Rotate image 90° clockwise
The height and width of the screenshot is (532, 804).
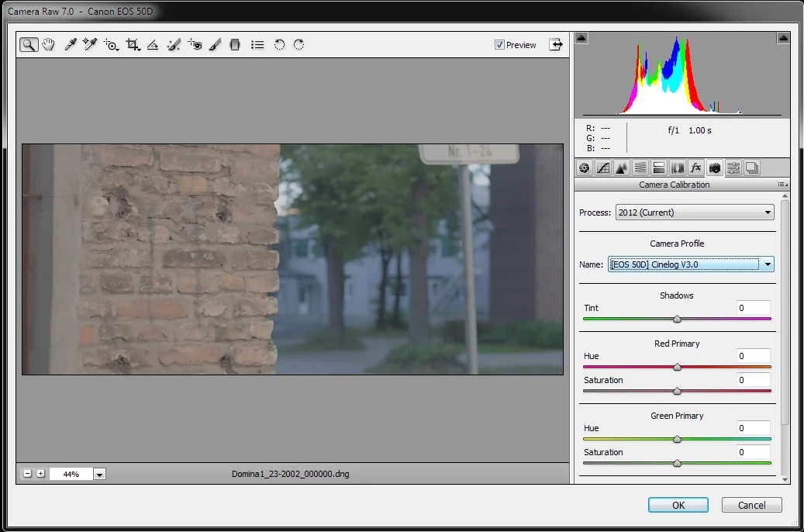[299, 45]
